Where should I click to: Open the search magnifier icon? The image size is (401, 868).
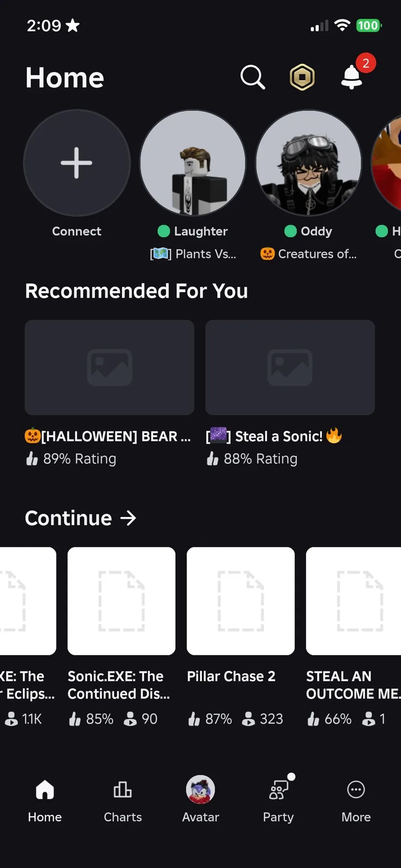[x=253, y=77]
